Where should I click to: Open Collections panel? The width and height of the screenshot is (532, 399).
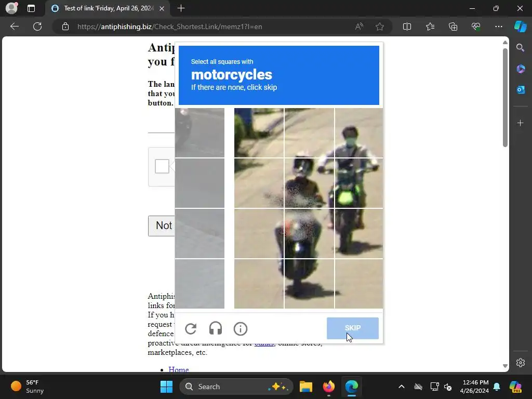(453, 26)
